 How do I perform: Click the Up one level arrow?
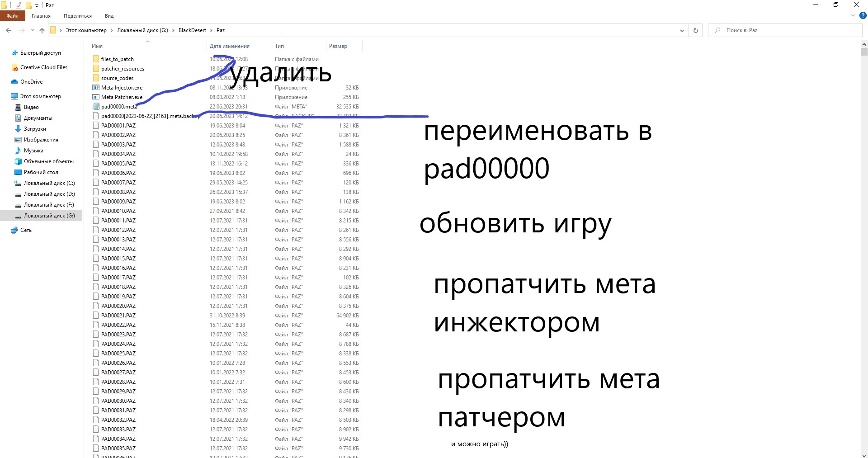(42, 30)
